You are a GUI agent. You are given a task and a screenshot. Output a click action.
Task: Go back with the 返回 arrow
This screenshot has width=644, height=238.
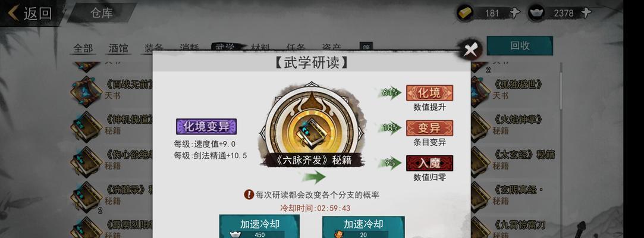[30, 13]
